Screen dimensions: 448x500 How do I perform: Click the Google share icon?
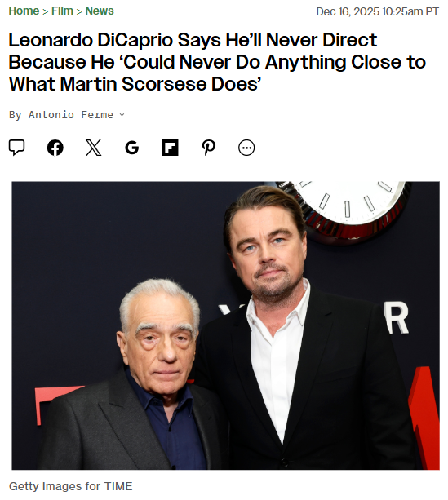131,148
